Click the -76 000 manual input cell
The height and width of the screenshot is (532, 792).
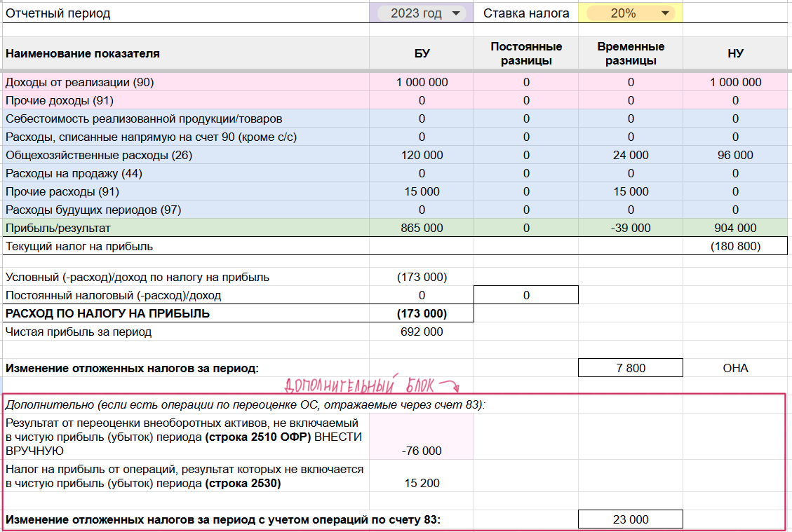pos(422,437)
